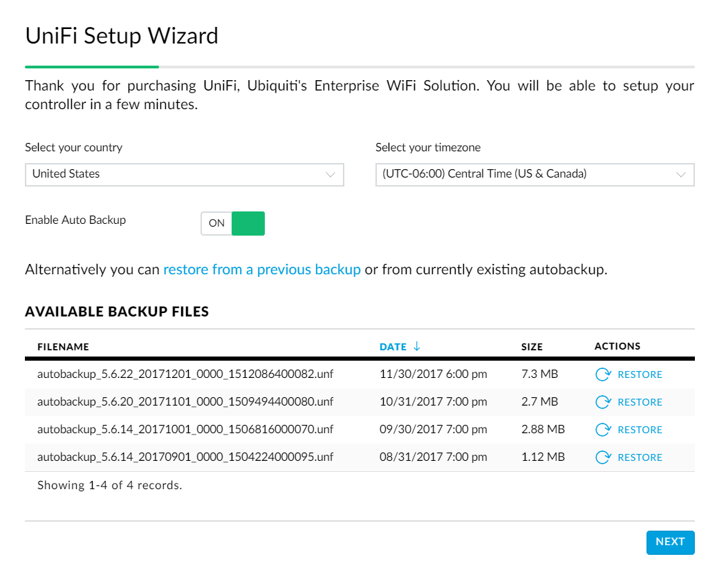Image resolution: width=726 pixels, height=588 pixels.
Task: Sort backup table by Filename header
Action: click(x=63, y=347)
